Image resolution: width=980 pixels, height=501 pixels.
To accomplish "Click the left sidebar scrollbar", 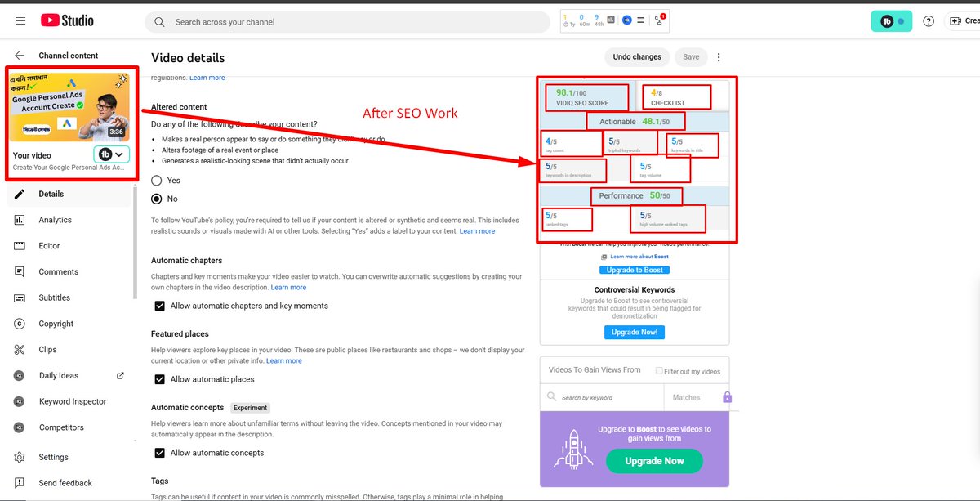I will [x=136, y=241].
